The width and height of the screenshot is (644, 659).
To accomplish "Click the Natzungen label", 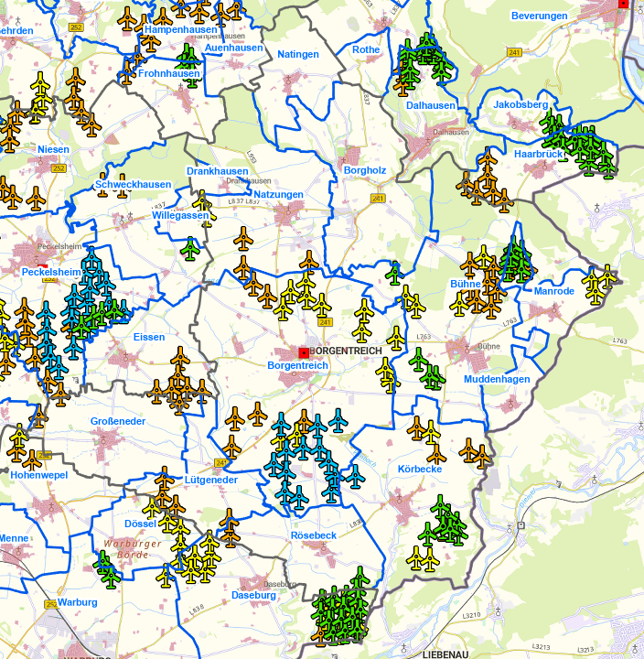I will (x=278, y=195).
